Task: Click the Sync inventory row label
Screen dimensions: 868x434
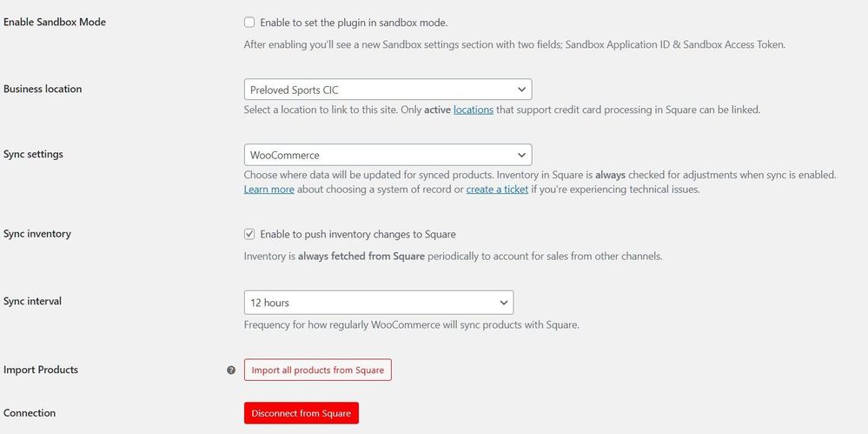Action: click(x=37, y=234)
